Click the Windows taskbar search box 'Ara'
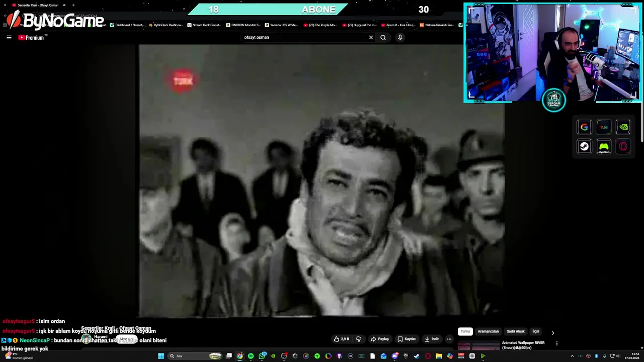 [x=195, y=356]
